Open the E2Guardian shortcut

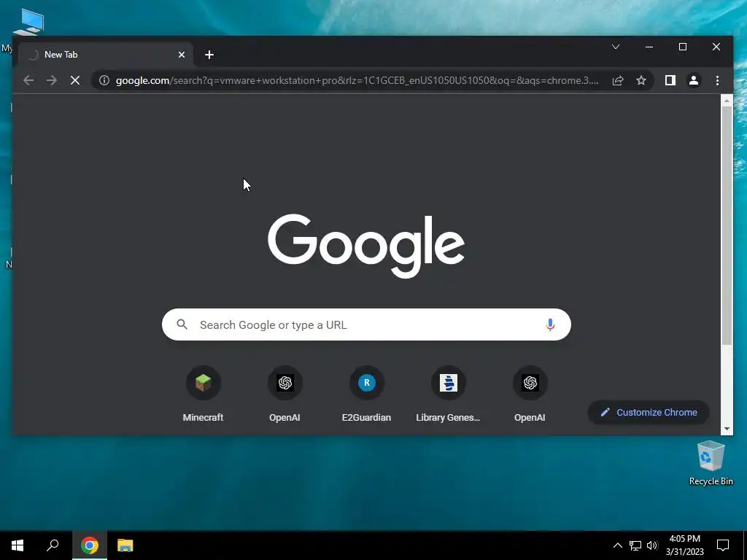tap(366, 394)
